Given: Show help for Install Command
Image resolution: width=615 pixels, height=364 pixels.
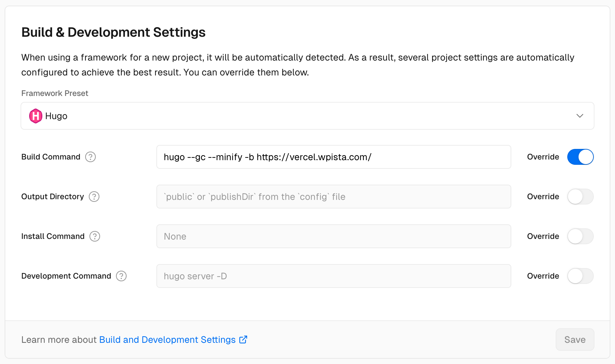Looking at the screenshot, I should tap(95, 236).
